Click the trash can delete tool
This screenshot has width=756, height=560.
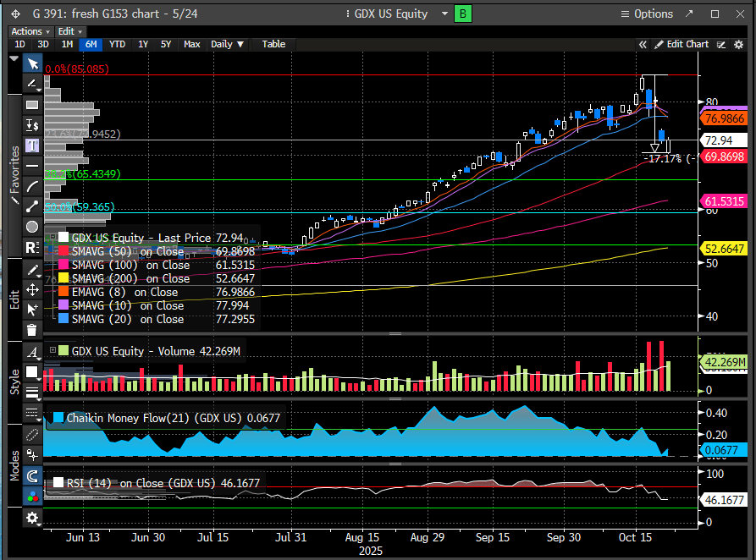click(32, 330)
